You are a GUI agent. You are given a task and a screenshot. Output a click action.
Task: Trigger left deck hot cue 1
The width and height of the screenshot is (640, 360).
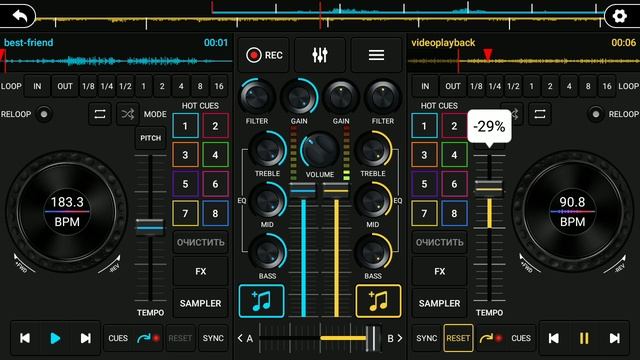185,126
